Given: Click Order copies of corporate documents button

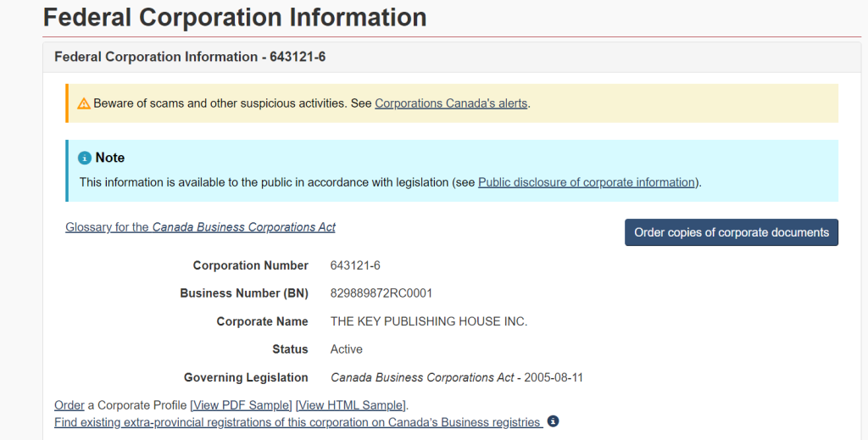Looking at the screenshot, I should pyautogui.click(x=732, y=232).
